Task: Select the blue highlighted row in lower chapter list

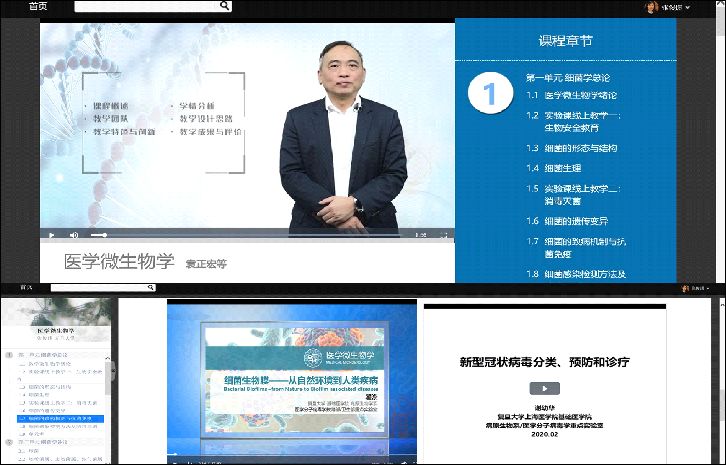Action: coord(60,419)
